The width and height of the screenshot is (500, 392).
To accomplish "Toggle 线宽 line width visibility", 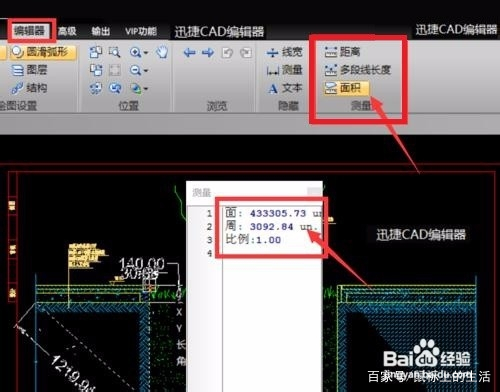I will pos(284,52).
